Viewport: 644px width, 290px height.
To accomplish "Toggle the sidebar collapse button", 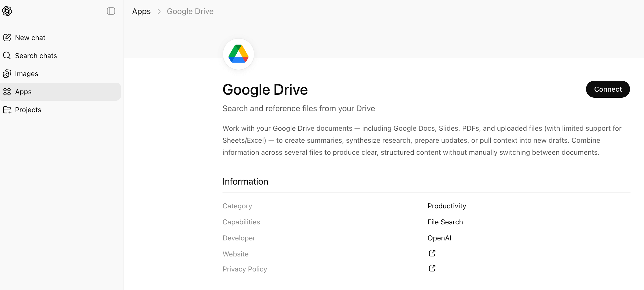I will [111, 11].
